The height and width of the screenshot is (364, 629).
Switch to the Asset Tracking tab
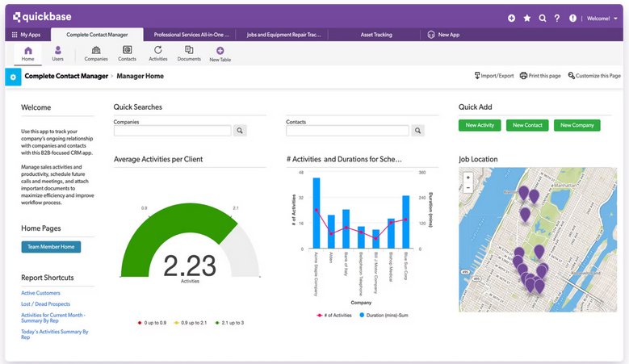click(x=376, y=35)
